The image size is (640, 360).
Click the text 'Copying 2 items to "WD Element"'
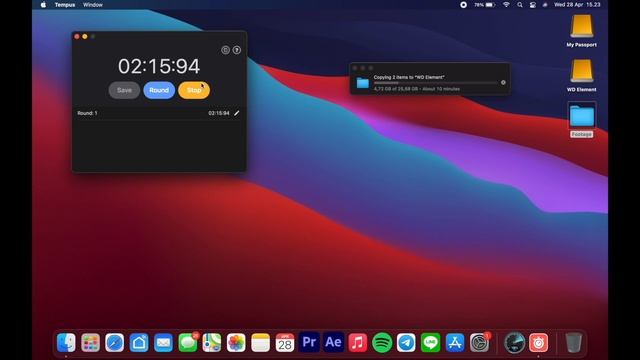[x=409, y=77]
